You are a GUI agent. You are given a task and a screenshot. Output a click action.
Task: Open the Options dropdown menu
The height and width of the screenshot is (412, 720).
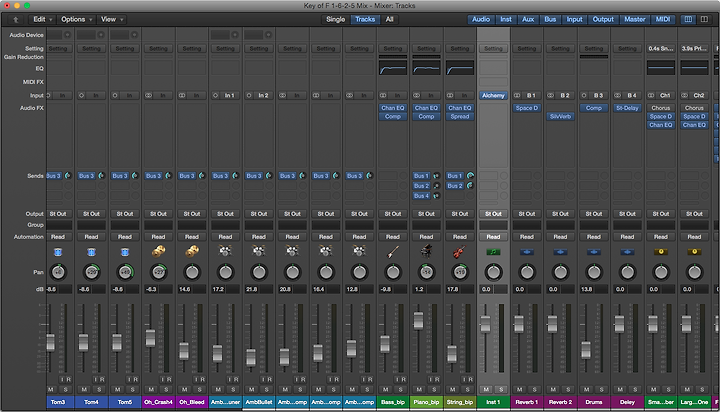tap(76, 19)
